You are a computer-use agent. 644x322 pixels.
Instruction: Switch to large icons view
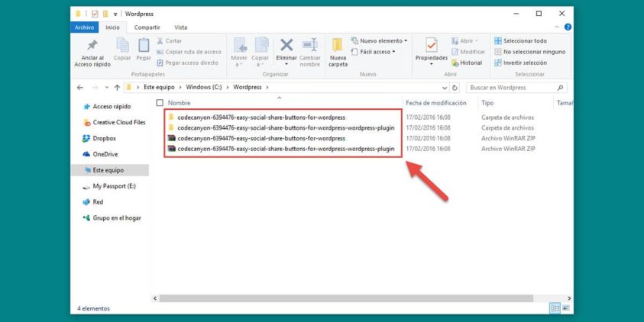click(565, 308)
